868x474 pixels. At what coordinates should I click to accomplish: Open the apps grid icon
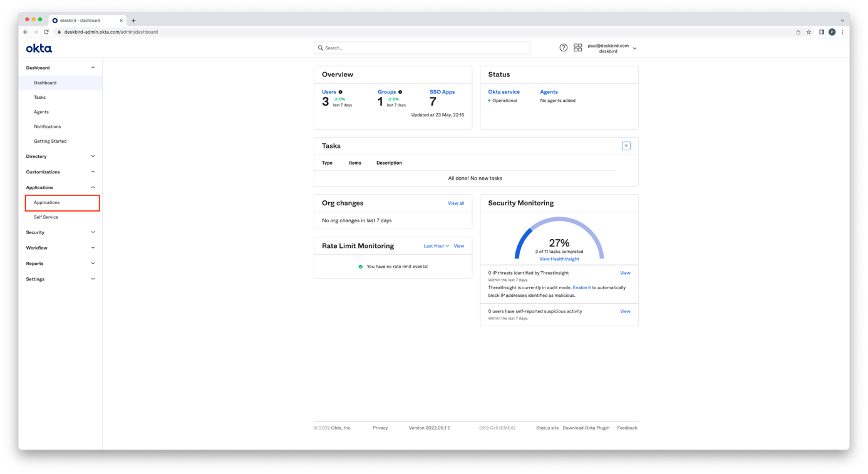pos(577,48)
